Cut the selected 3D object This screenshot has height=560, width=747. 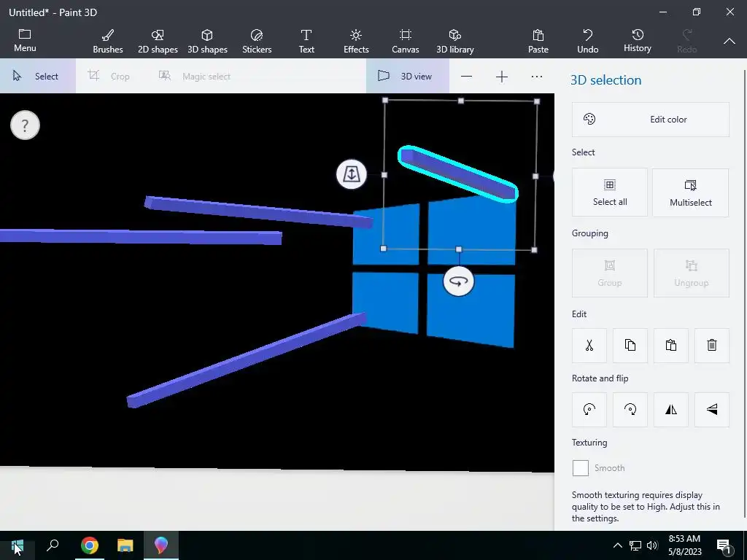click(x=589, y=345)
